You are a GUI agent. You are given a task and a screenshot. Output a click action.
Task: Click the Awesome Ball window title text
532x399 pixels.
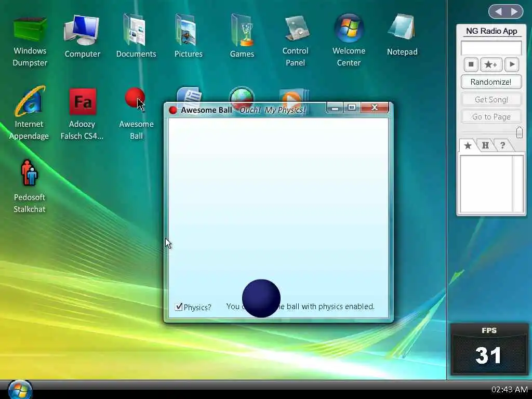[206, 110]
